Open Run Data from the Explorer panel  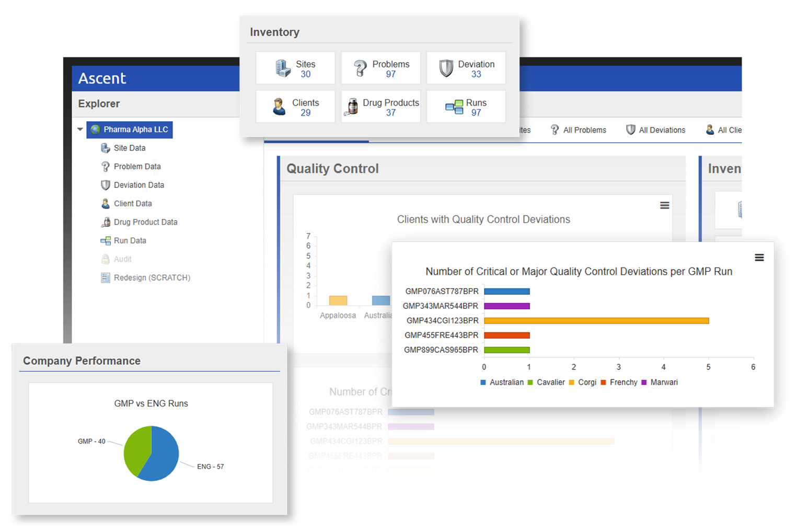pos(130,240)
